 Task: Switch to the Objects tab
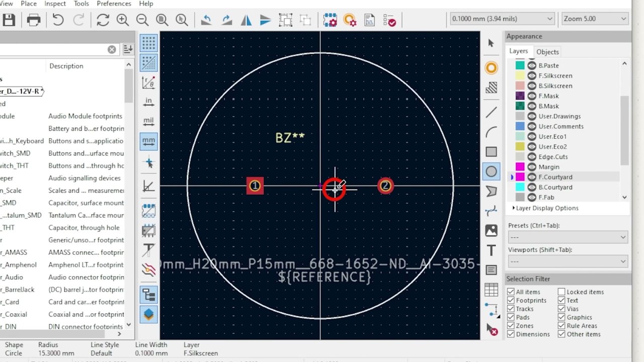(x=547, y=52)
